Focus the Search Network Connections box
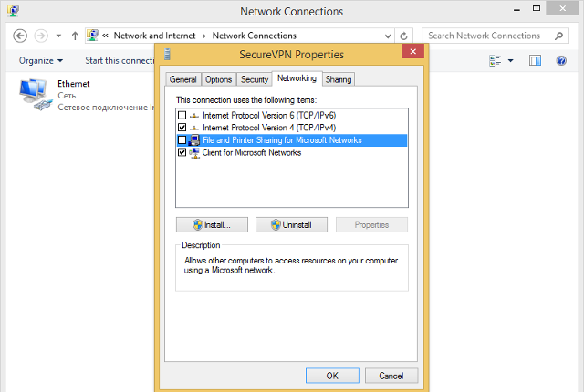This screenshot has height=392, width=584. (x=495, y=36)
